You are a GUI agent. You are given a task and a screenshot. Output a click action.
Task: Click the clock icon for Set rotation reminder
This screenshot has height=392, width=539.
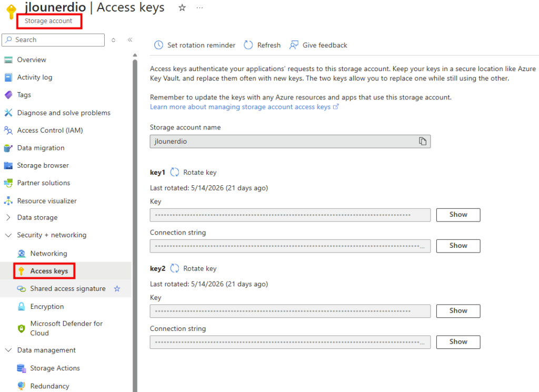pos(158,45)
